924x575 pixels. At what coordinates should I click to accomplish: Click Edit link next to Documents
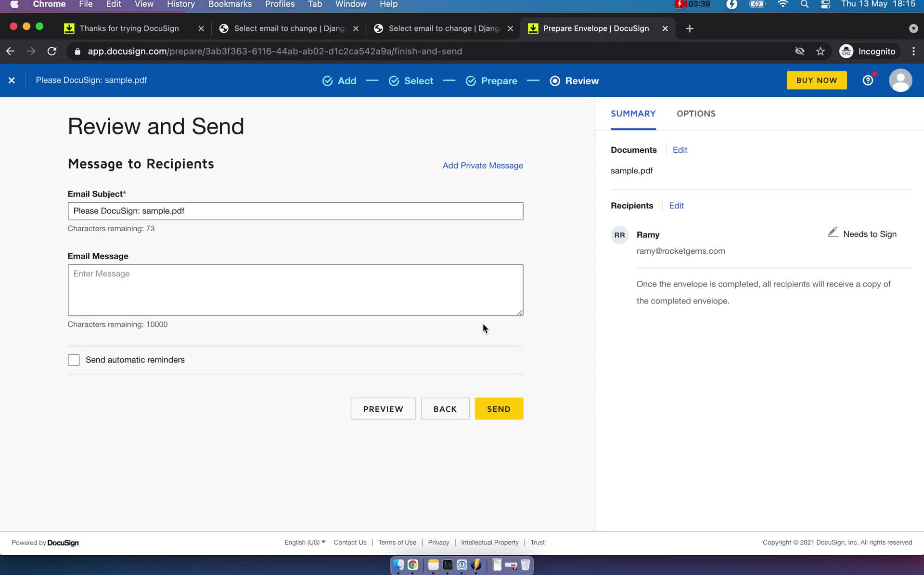click(680, 149)
